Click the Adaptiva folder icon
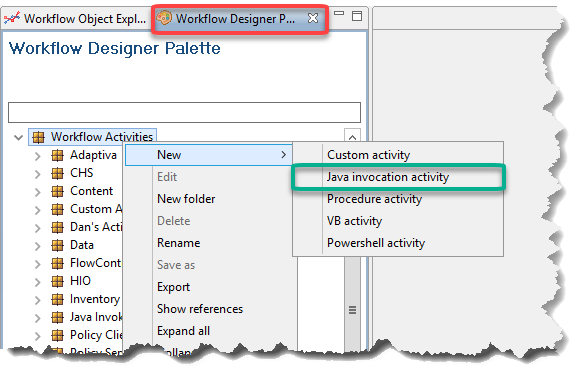 (x=57, y=155)
